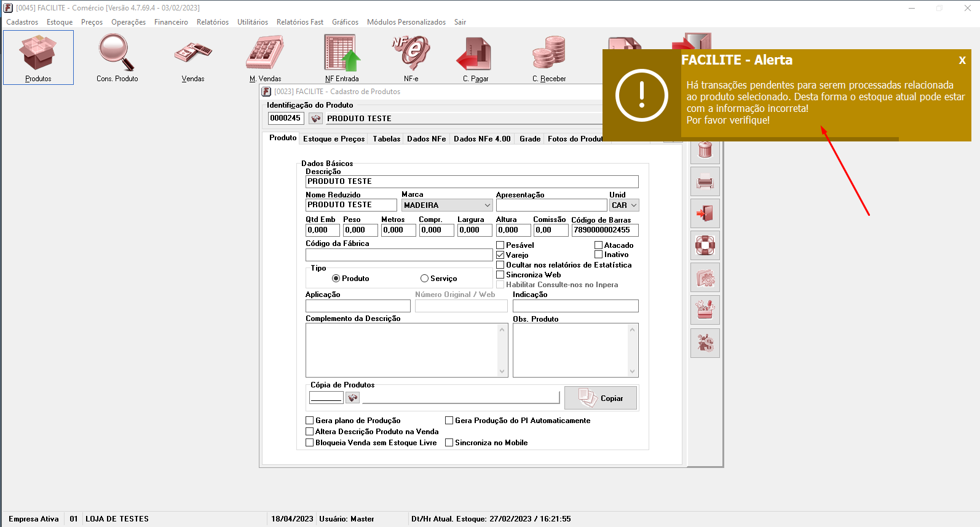Open the NF-e toolbar icon
The height and width of the screenshot is (527, 980).
click(411, 57)
